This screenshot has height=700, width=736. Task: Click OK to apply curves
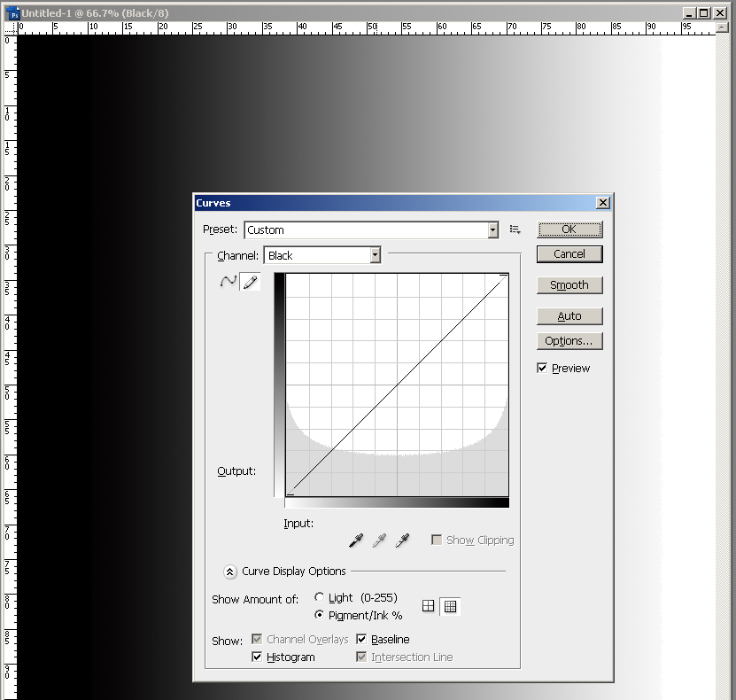569,229
